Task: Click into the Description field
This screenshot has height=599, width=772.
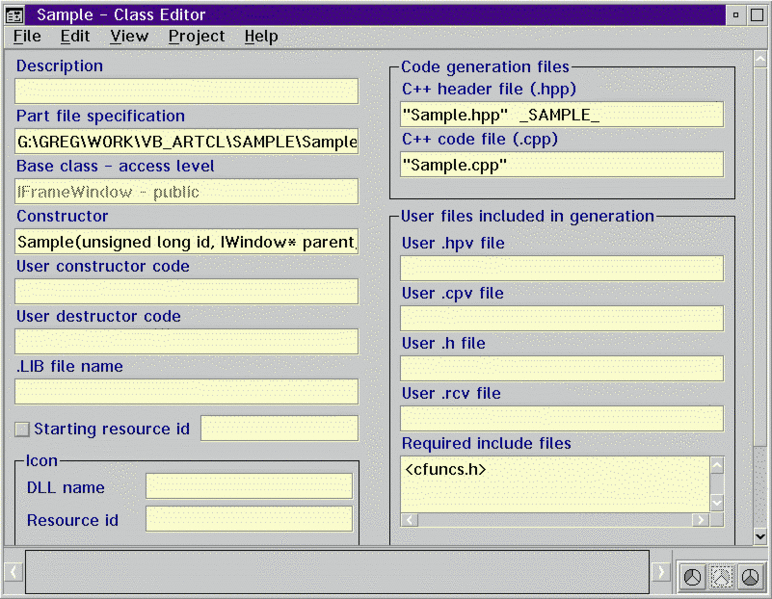Action: point(187,91)
